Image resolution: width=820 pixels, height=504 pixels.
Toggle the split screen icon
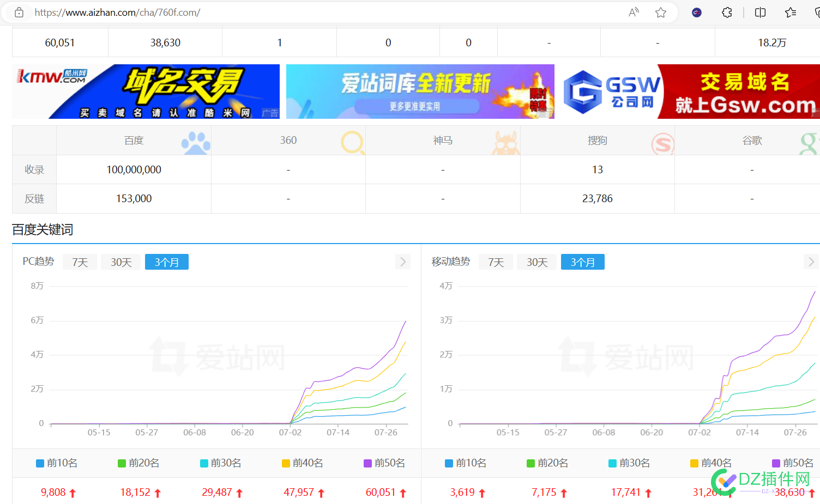click(760, 13)
